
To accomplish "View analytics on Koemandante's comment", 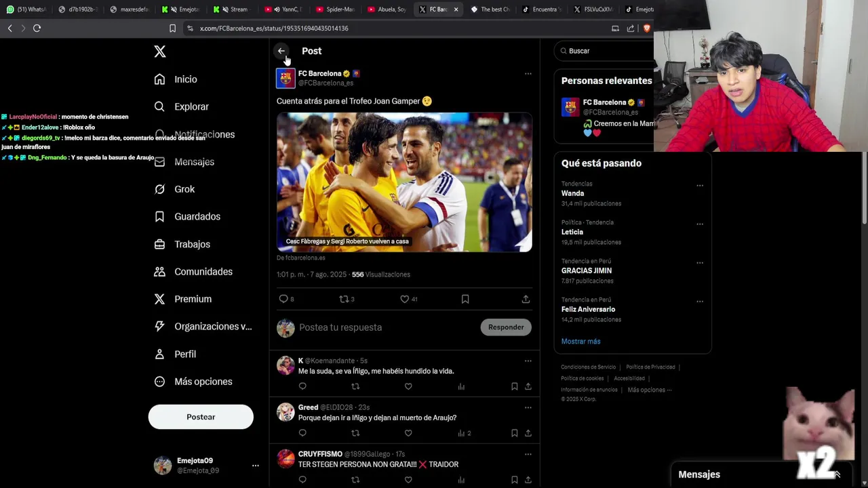I will pos(461,386).
